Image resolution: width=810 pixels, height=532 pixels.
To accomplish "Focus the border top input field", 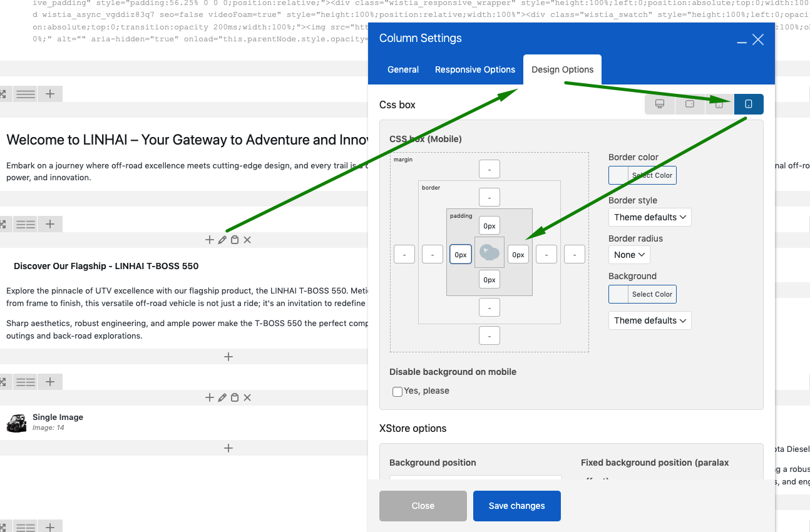I will (490, 197).
